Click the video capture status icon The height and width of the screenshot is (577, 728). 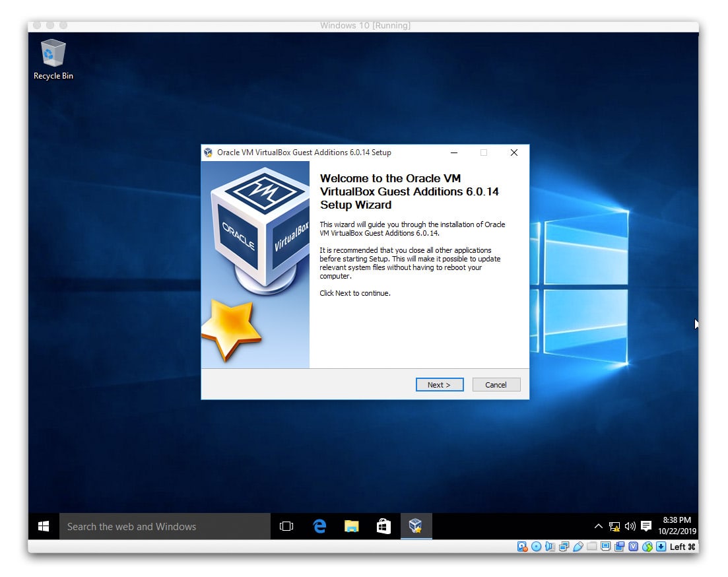(x=620, y=547)
